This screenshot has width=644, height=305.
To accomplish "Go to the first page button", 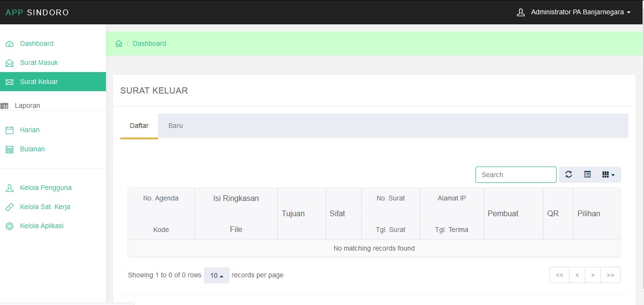I will click(560, 275).
